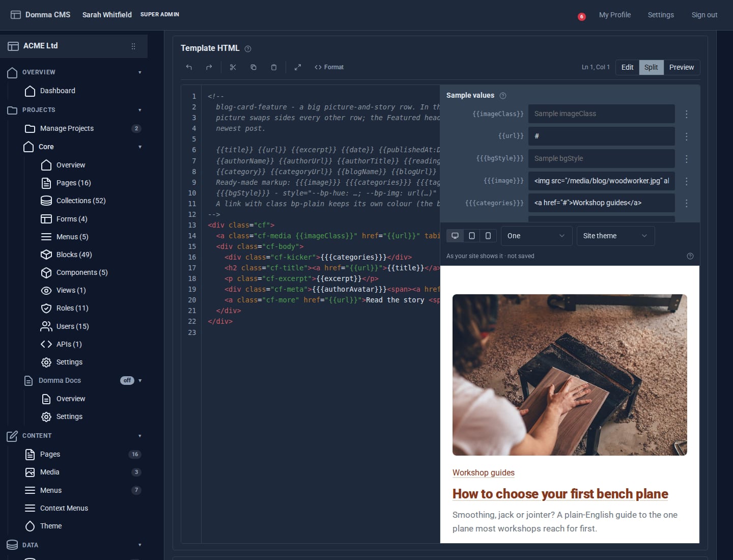Format the template code

pyautogui.click(x=329, y=67)
